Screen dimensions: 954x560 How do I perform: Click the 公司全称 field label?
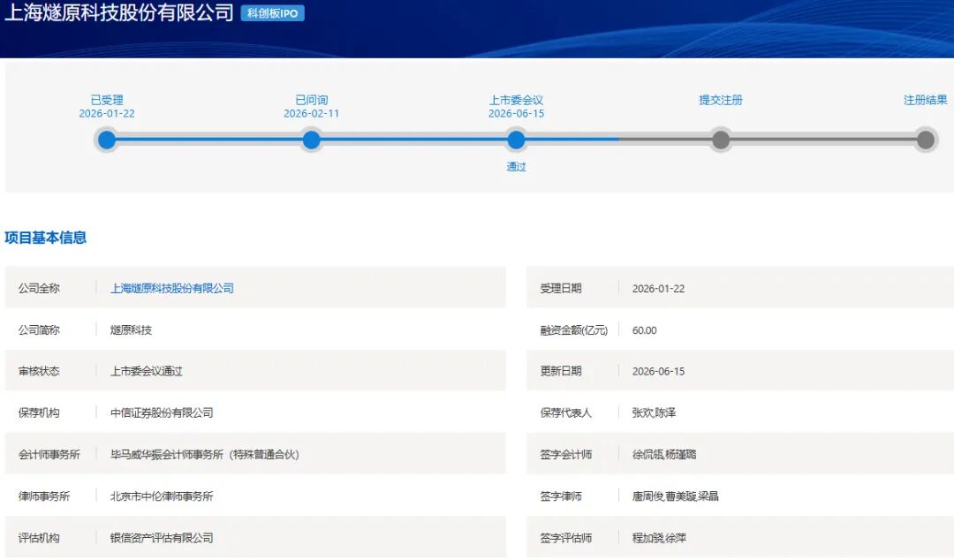click(x=39, y=288)
